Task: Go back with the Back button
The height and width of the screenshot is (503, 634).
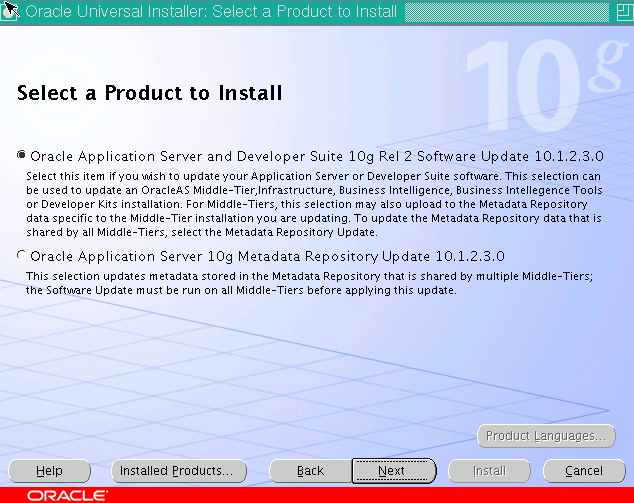Action: coord(311,471)
